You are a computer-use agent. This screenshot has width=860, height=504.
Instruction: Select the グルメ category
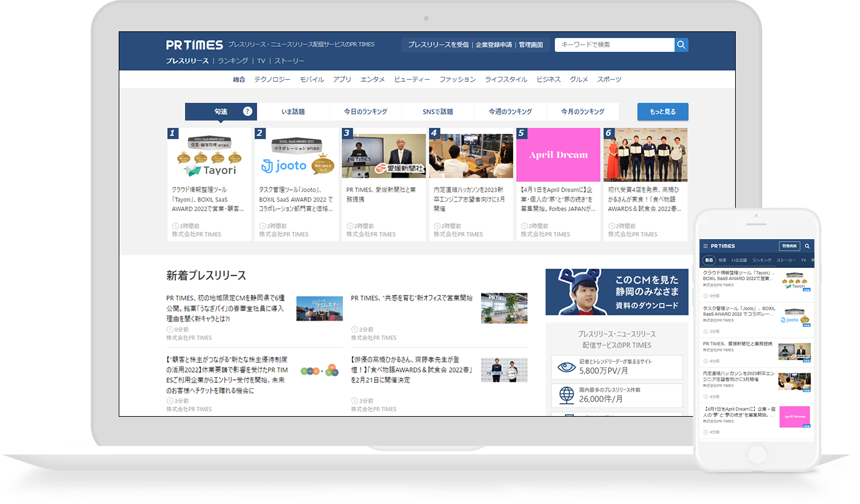(579, 79)
